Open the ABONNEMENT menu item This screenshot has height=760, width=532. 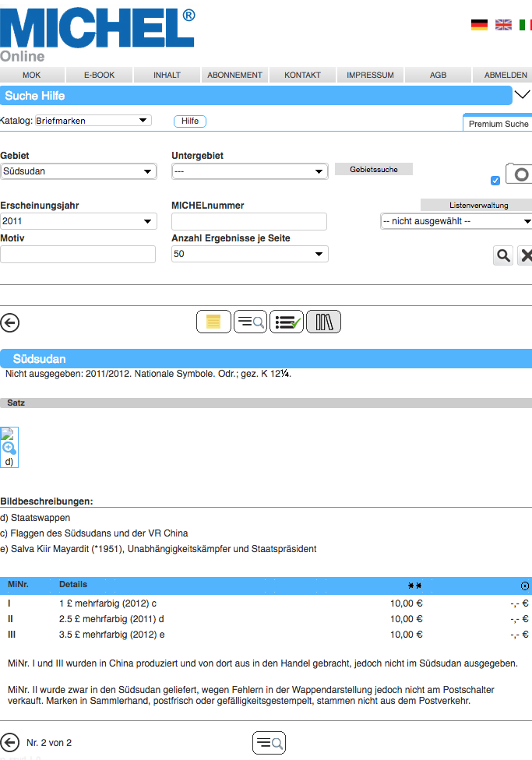[x=234, y=76]
